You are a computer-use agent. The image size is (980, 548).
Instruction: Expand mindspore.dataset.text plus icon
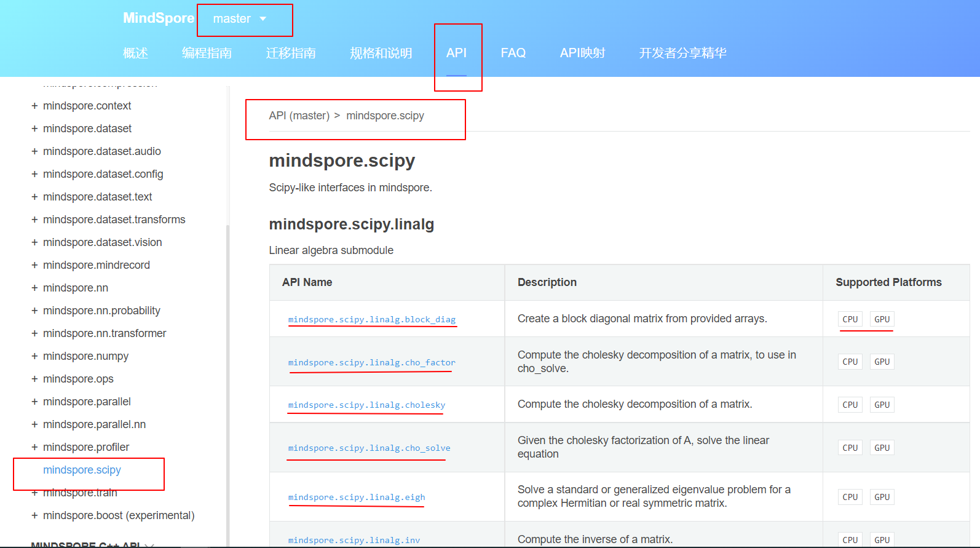point(34,197)
